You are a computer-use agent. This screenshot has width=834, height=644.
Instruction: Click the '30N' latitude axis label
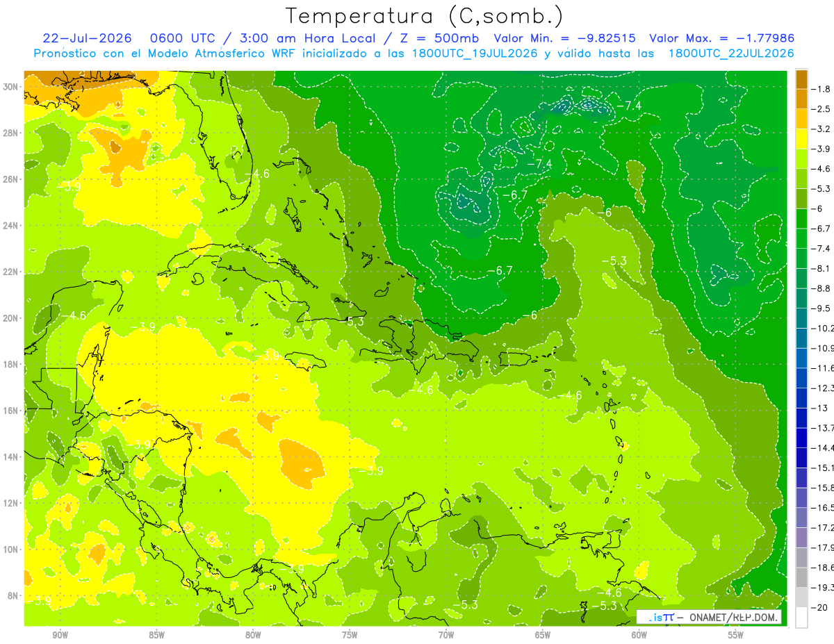pyautogui.click(x=10, y=87)
